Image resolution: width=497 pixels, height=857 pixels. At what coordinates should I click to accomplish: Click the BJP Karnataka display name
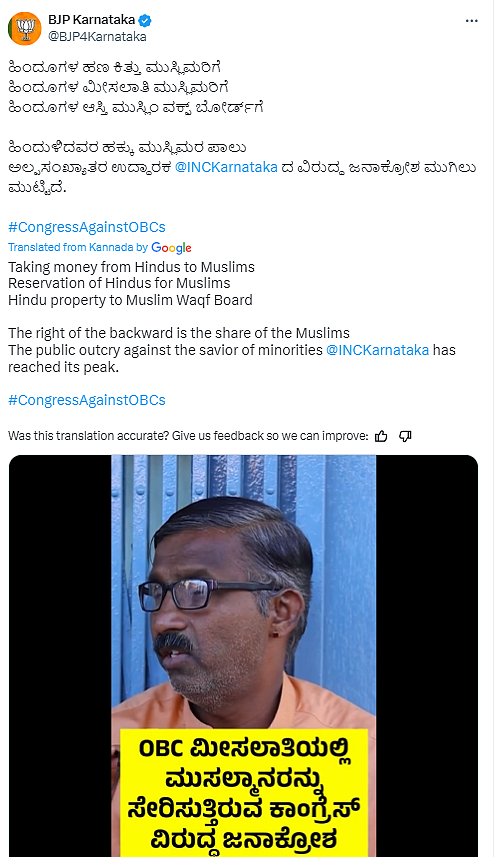(x=91, y=20)
